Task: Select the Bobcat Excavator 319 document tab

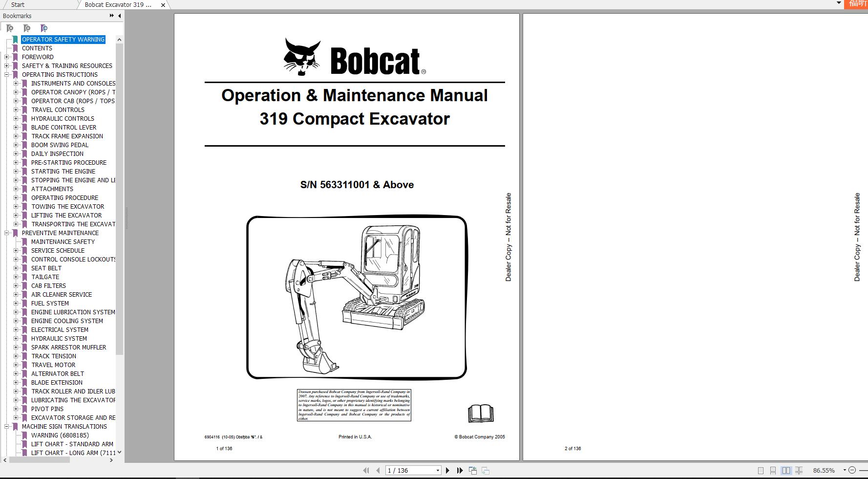Action: [x=117, y=5]
